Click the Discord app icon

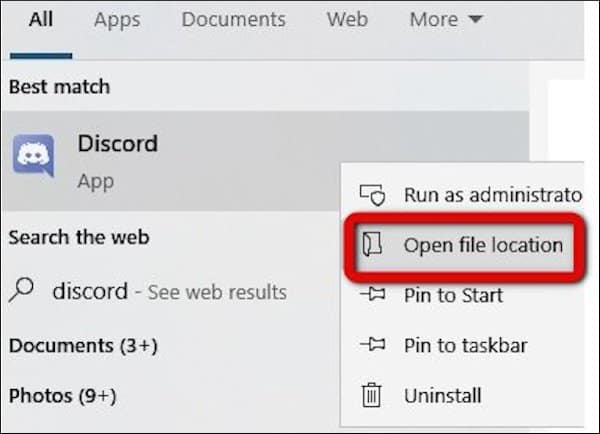[33, 156]
